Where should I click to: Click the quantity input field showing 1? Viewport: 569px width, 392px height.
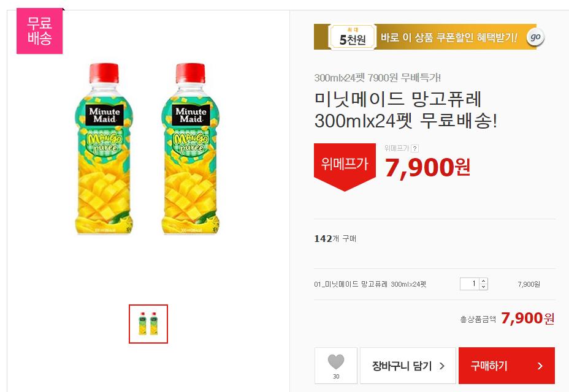click(x=470, y=284)
